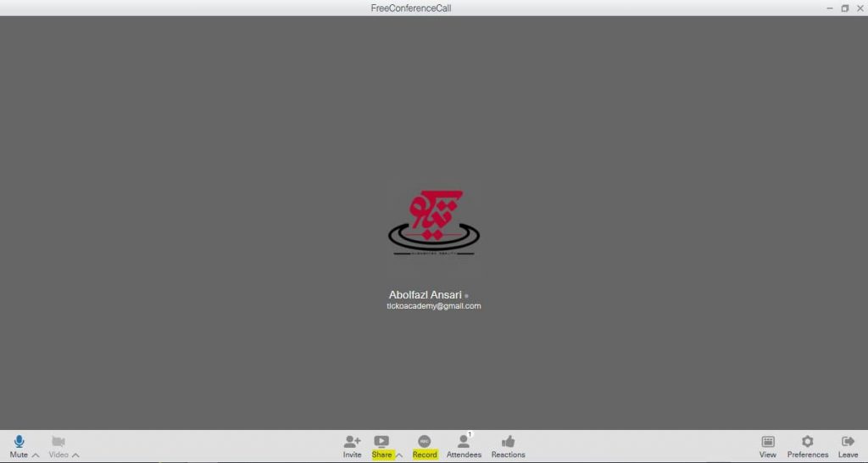Image resolution: width=868 pixels, height=463 pixels.
Task: Expand video options arrow beside Video
Action: coord(75,455)
